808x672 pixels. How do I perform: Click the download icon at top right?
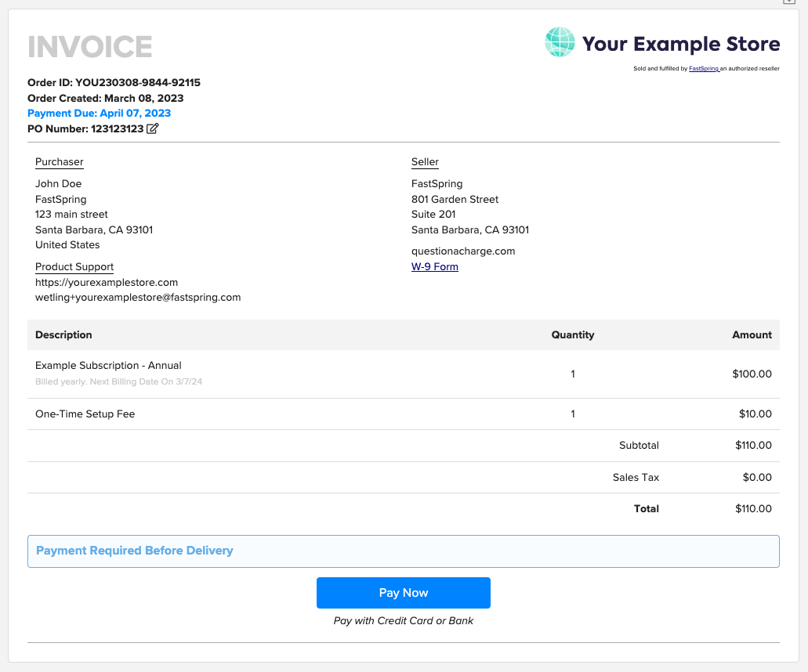(789, 2)
